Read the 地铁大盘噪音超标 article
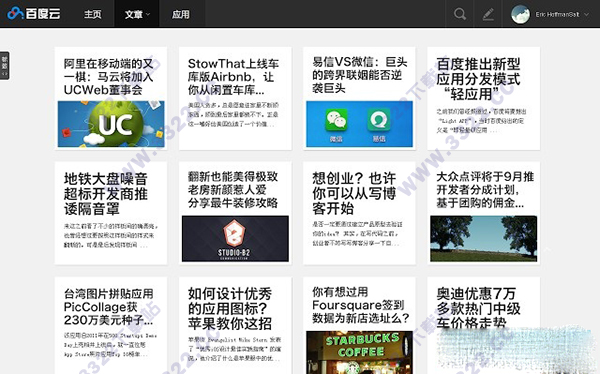The height and width of the screenshot is (374, 600). pos(106,194)
